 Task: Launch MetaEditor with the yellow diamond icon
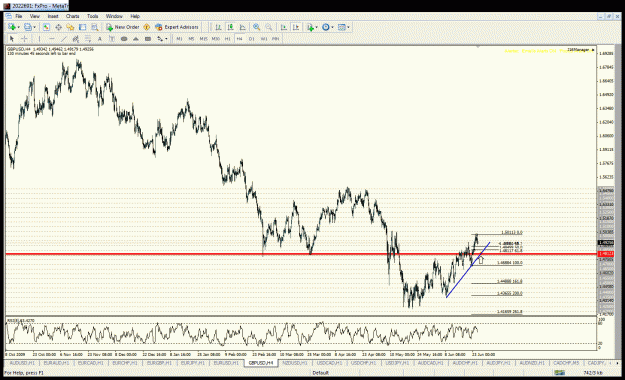coord(147,27)
